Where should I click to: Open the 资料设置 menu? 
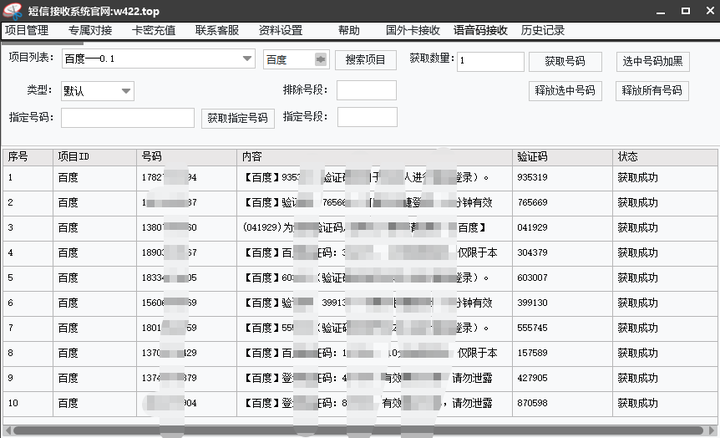pyautogui.click(x=280, y=30)
